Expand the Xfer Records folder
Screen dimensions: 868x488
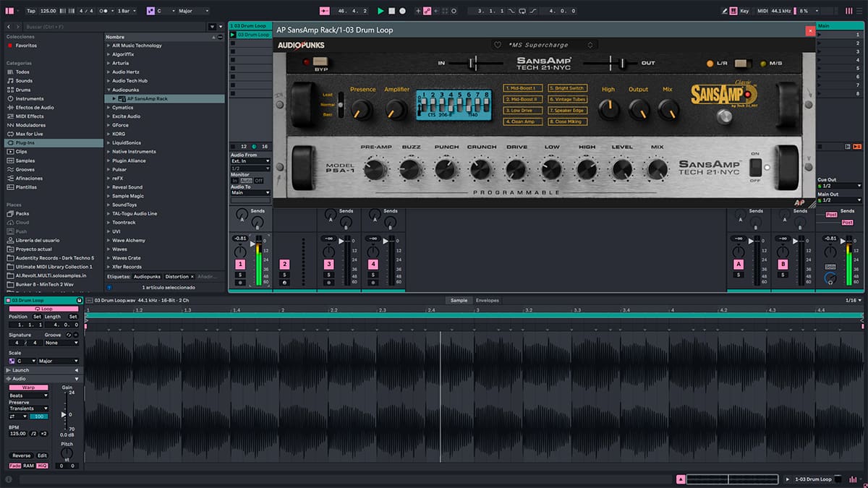point(108,267)
